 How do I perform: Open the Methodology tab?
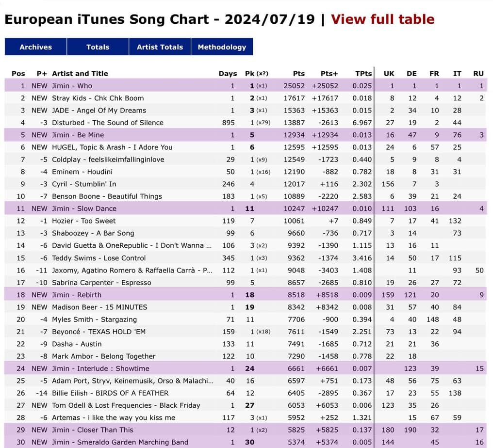click(x=222, y=47)
